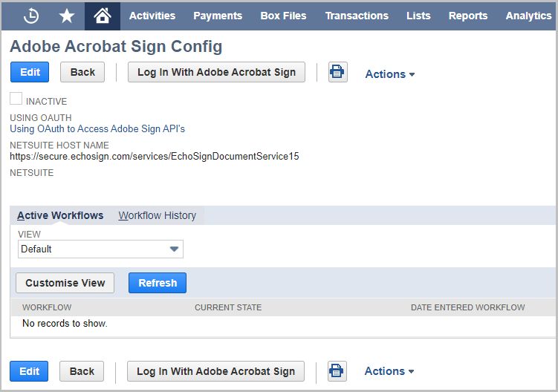Screen dimensions: 558x392
Task: Toggle the Inactive checkbox
Action: 16,99
